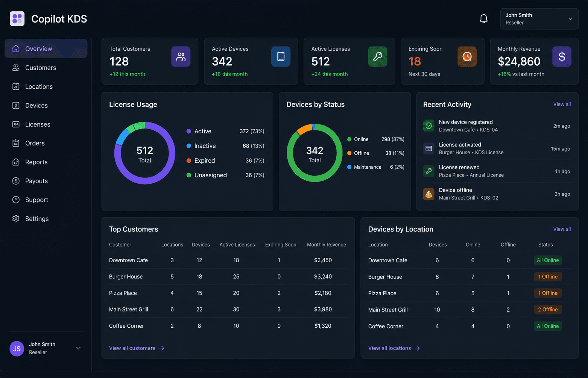Screen dimensions: 588x378
Task: Select the Downtown Cafe row in Top Customers
Action: pyautogui.click(x=228, y=260)
